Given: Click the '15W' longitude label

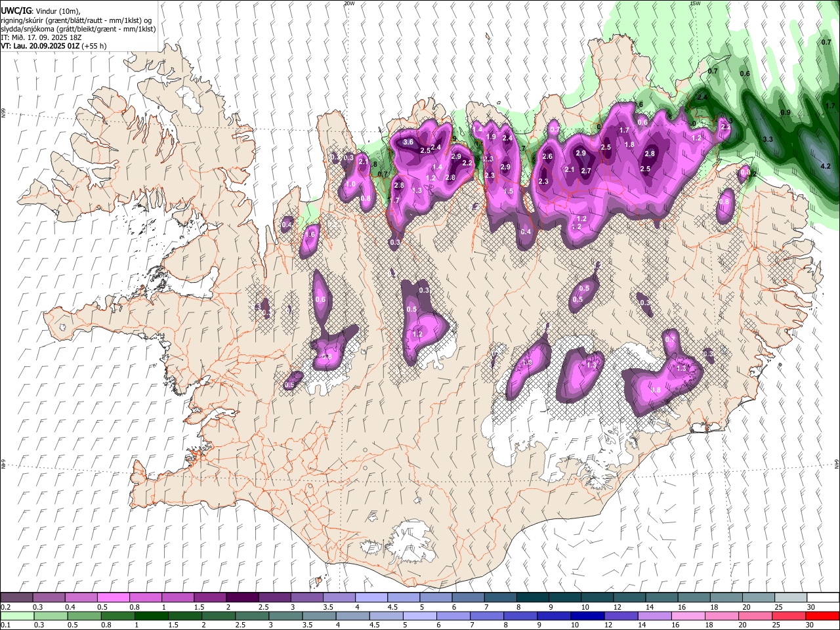Looking at the screenshot, I should [x=695, y=3].
